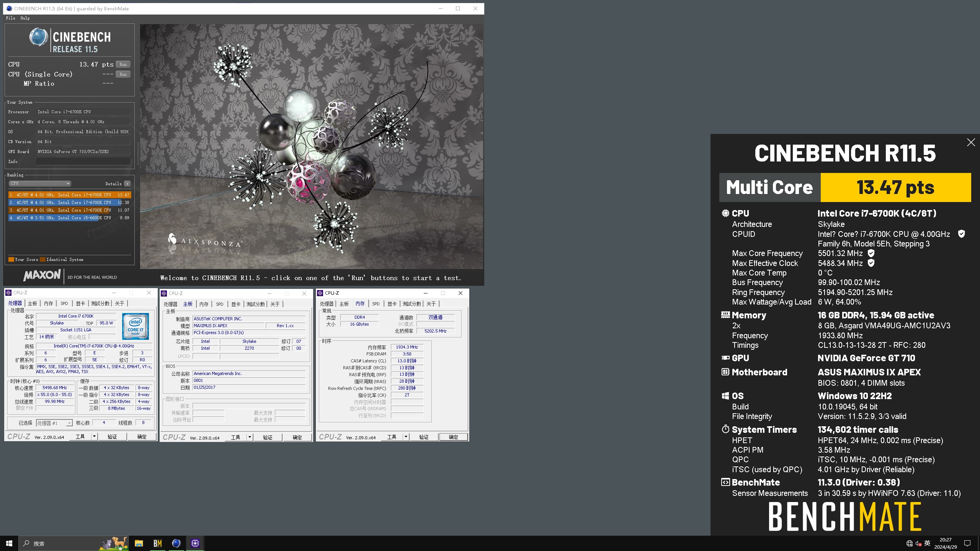980x551 pixels.
Task: Open the Help menu in Cinebench
Action: (x=25, y=18)
